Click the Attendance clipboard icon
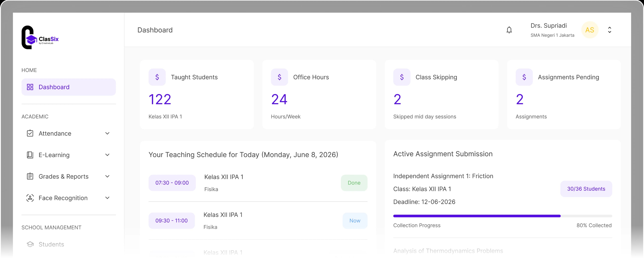Viewport: 644px width, 258px height. pyautogui.click(x=30, y=133)
